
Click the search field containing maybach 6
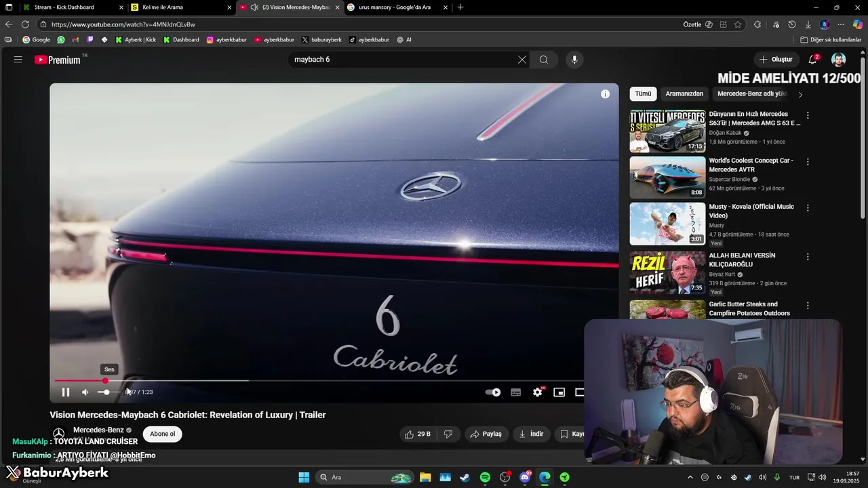[403, 60]
